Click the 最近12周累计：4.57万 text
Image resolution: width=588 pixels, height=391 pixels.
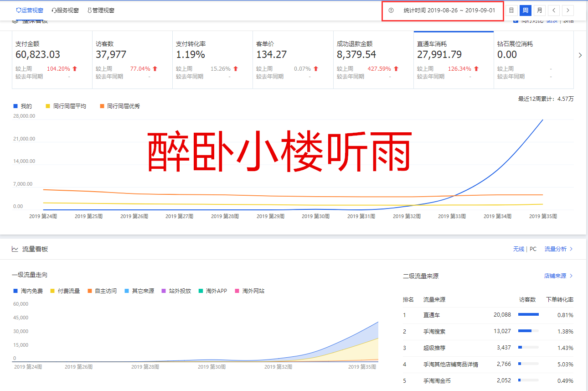(x=546, y=99)
